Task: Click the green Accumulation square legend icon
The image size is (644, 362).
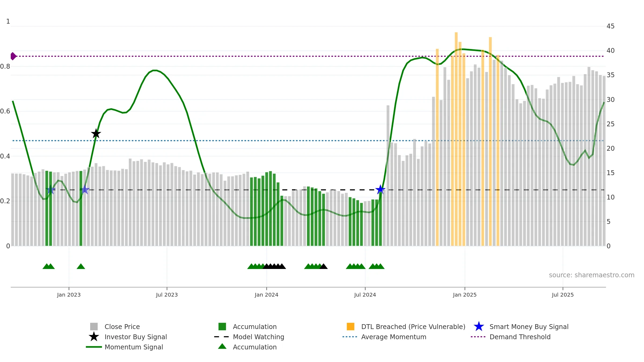Action: [222, 327]
